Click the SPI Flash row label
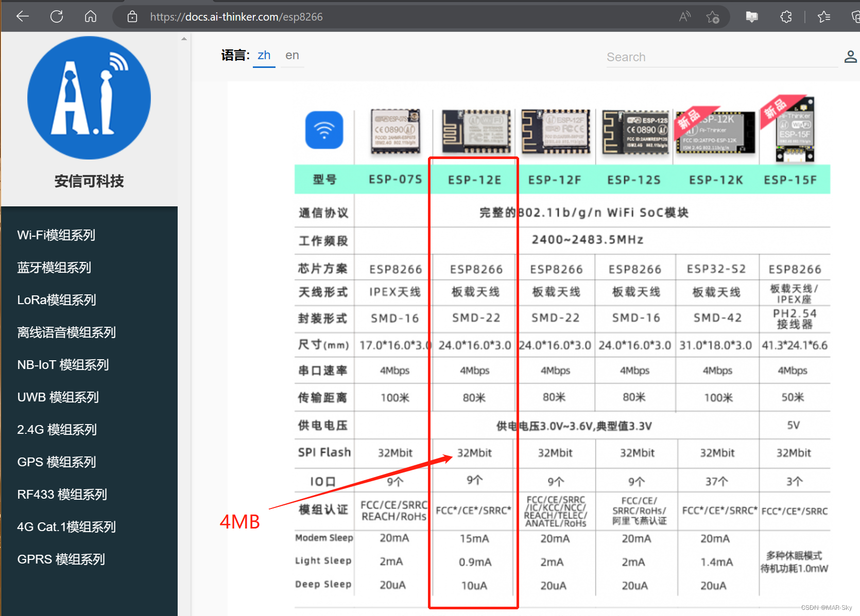The width and height of the screenshot is (860, 616). coord(324,452)
